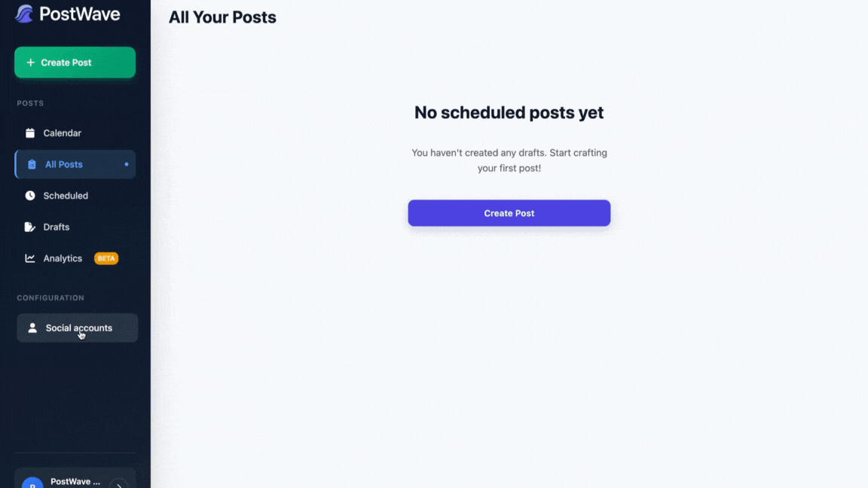Screen dimensions: 868x488
Task: Open the Calendar menu item
Action: (63, 133)
